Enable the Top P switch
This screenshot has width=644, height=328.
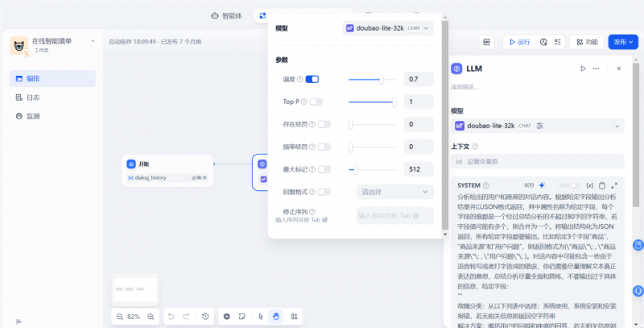pyautogui.click(x=316, y=102)
